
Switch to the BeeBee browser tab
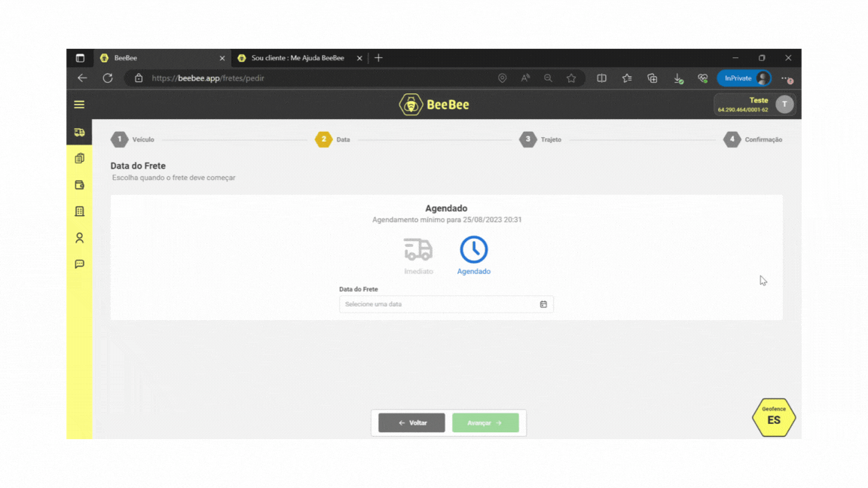coord(162,58)
